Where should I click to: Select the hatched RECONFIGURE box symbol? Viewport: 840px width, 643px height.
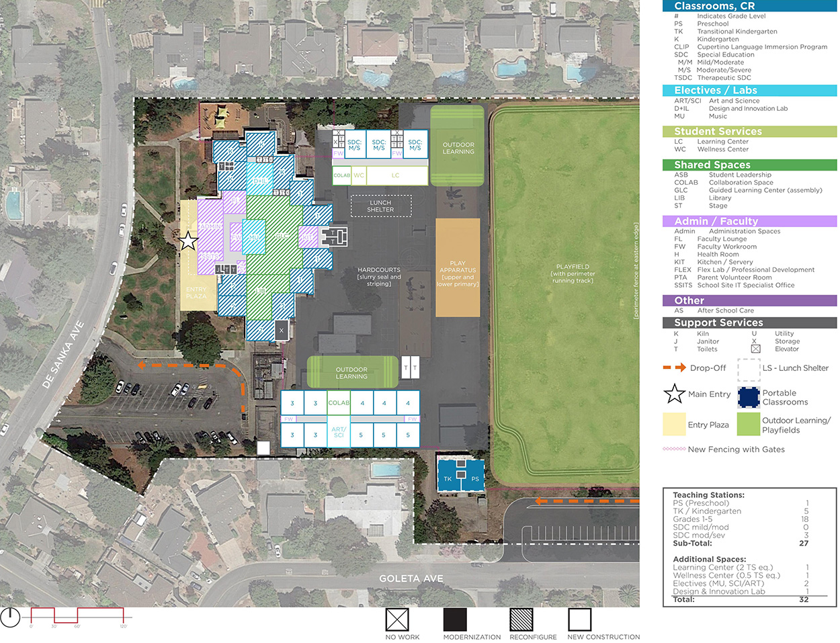(x=521, y=619)
